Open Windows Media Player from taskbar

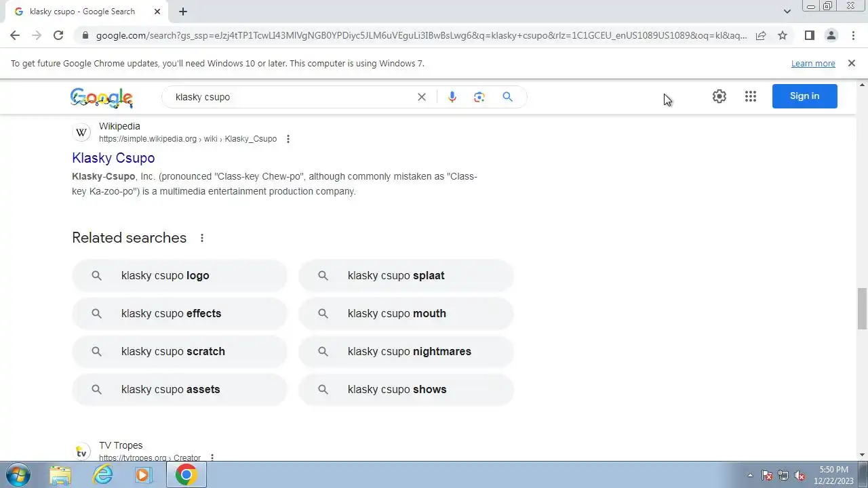point(143,475)
